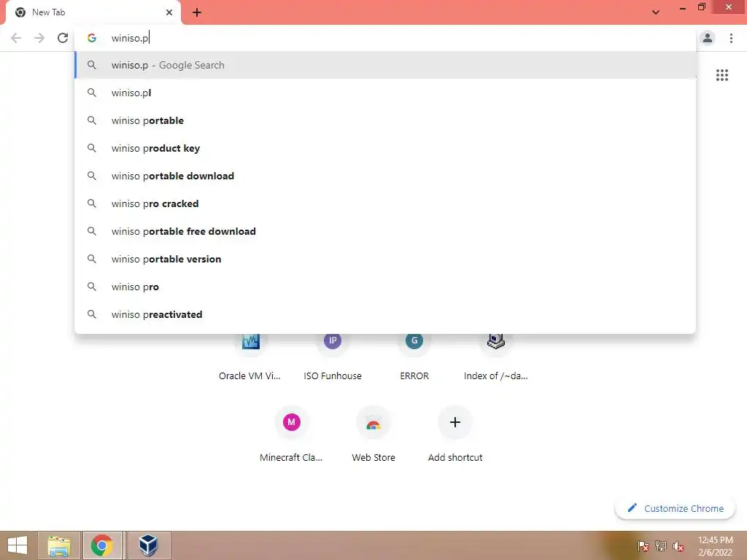Choose the 'winiso preactivated' suggestion
Image resolution: width=747 pixels, height=560 pixels.
385,314
